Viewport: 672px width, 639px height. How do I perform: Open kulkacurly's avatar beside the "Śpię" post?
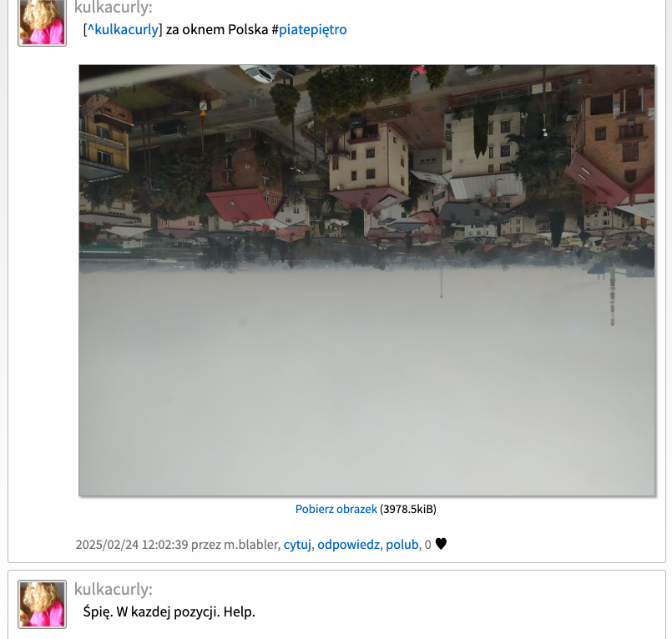tap(42, 604)
